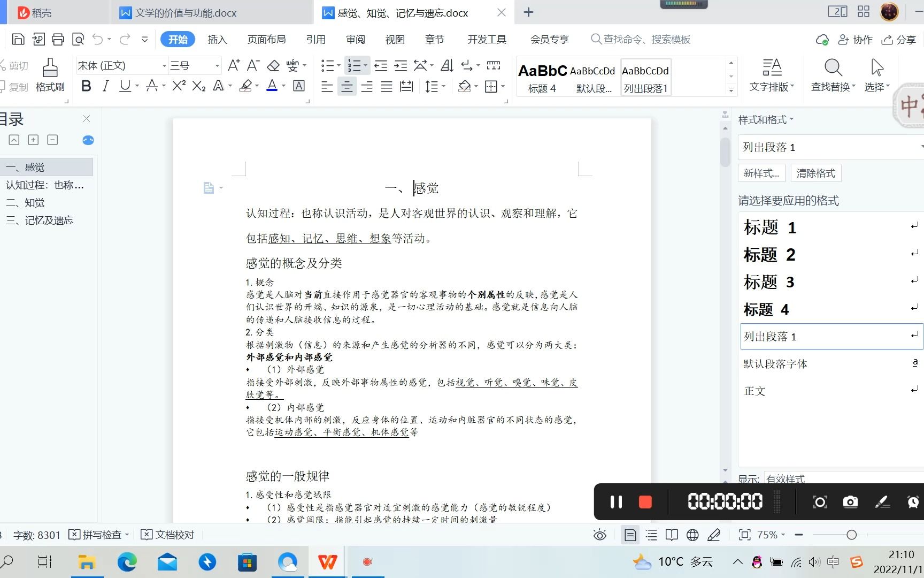Click the 新样式 button
Image resolution: width=924 pixels, height=578 pixels.
[761, 173]
